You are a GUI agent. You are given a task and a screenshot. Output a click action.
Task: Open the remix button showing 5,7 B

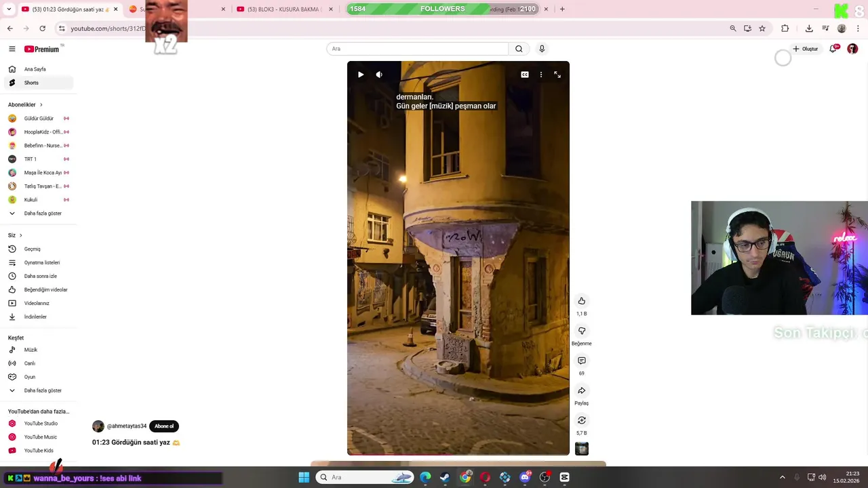click(581, 420)
